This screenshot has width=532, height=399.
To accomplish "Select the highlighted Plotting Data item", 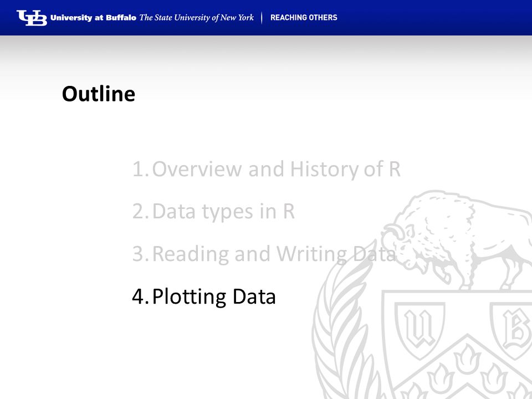I will click(x=214, y=296).
